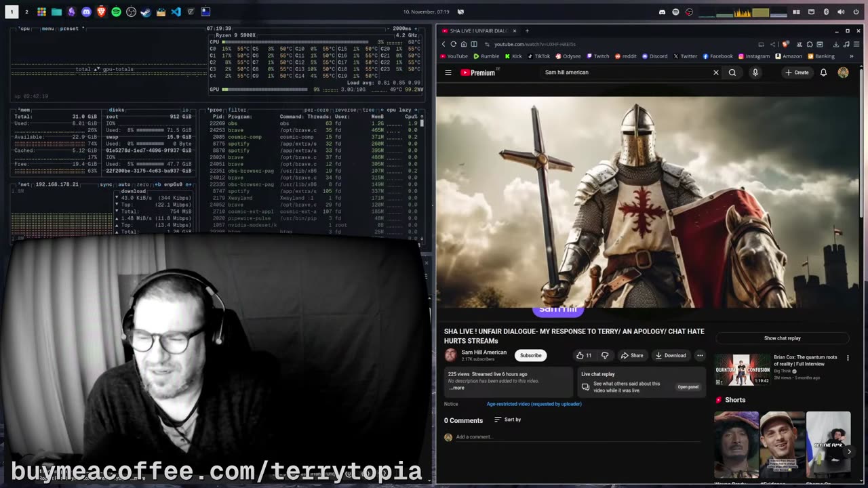The height and width of the screenshot is (488, 868).
Task: Open Visual Studio Code from the dock
Action: (176, 12)
